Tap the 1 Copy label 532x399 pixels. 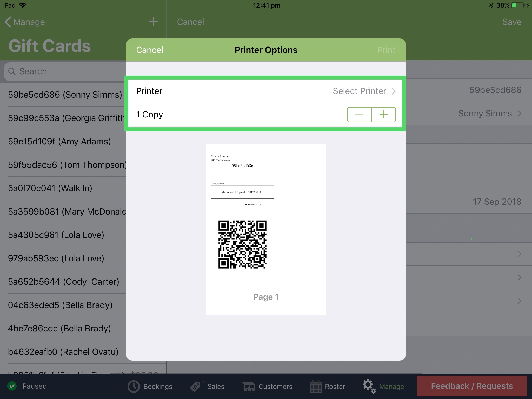coord(150,115)
